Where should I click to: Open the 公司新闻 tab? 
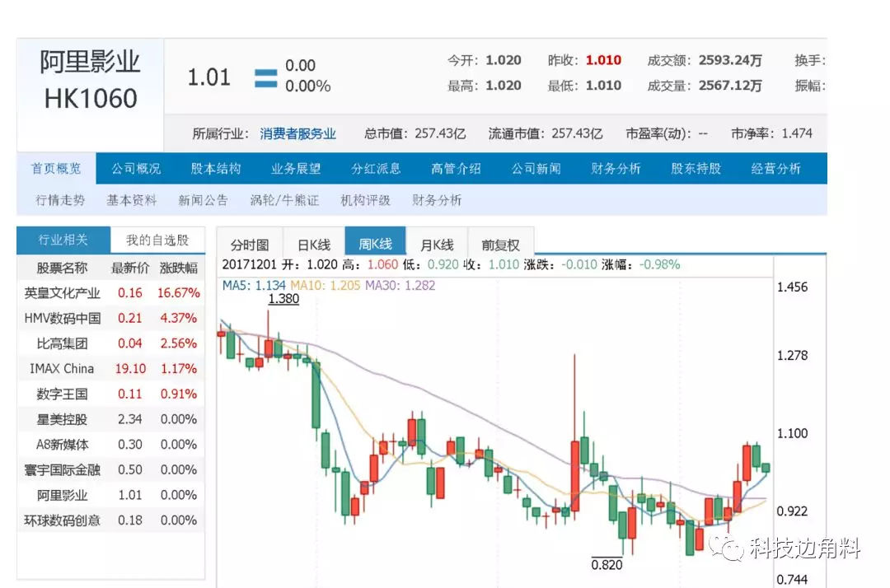tap(536, 168)
